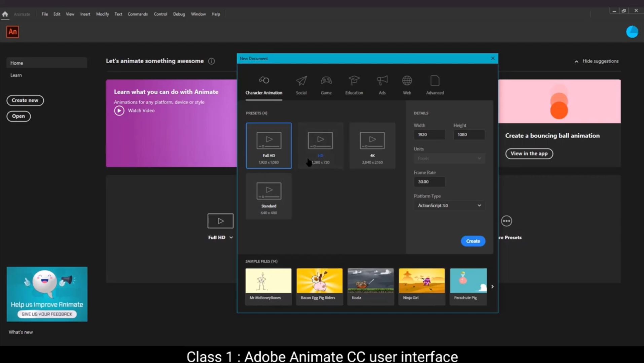Viewport: 644px width, 363px height.
Task: Open the Bacon Egg Pig Riders sample
Action: coord(319,286)
